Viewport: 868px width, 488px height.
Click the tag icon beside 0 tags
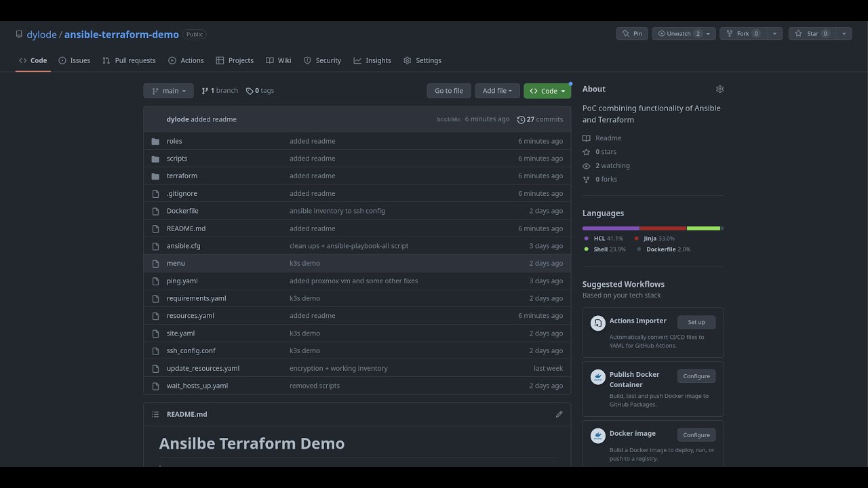click(250, 91)
